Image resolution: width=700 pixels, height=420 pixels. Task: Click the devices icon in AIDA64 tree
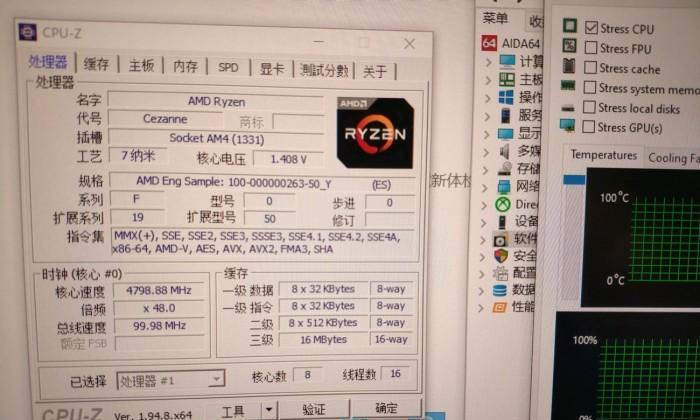pos(502,221)
